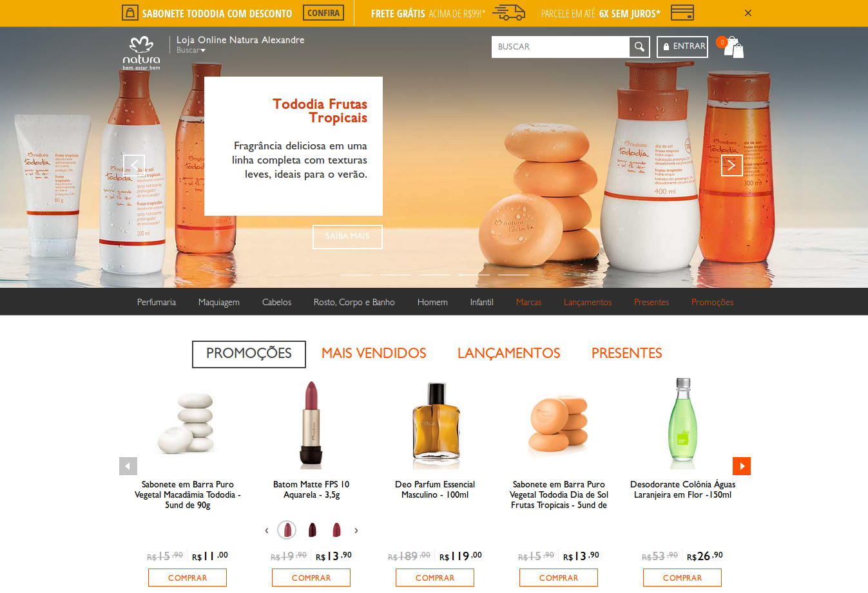The image size is (868, 593).
Task: Select the dark burgundy lipstick shade
Action: coord(313,530)
